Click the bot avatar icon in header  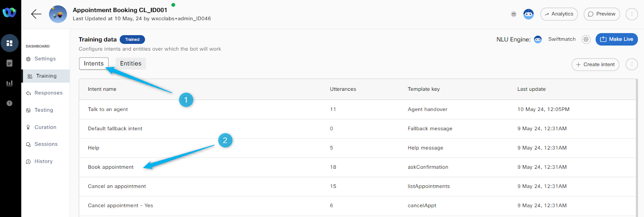[x=528, y=14]
